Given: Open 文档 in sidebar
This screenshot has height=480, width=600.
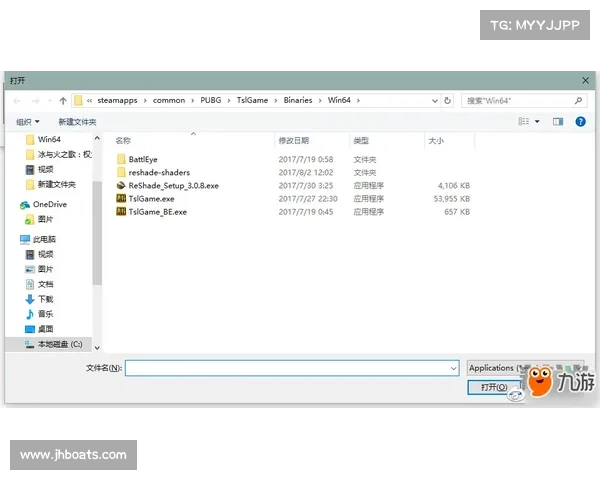Looking at the screenshot, I should point(39,284).
